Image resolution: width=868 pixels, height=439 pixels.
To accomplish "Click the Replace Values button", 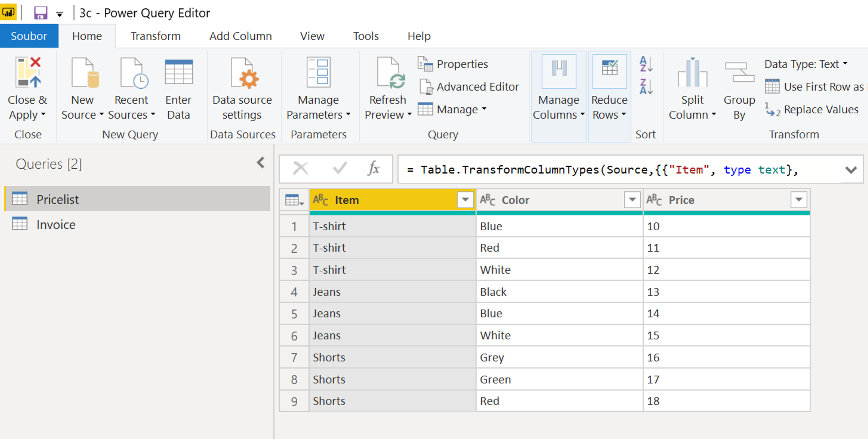I will 812,110.
